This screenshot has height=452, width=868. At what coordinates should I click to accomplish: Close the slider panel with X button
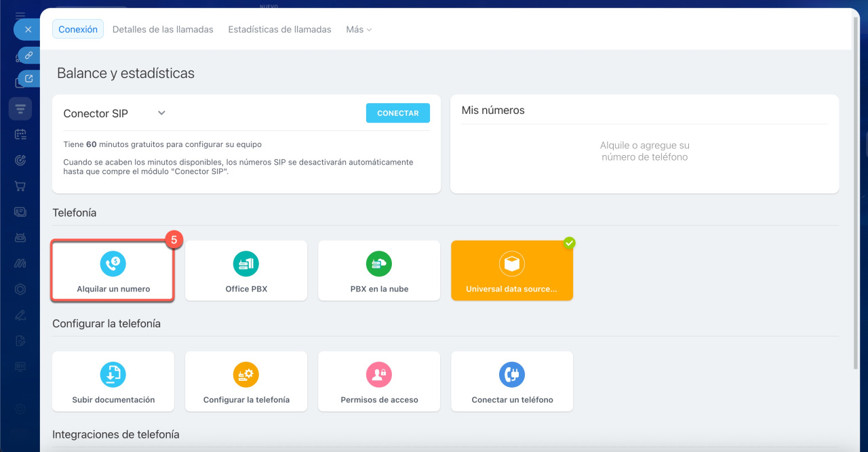[x=28, y=30]
